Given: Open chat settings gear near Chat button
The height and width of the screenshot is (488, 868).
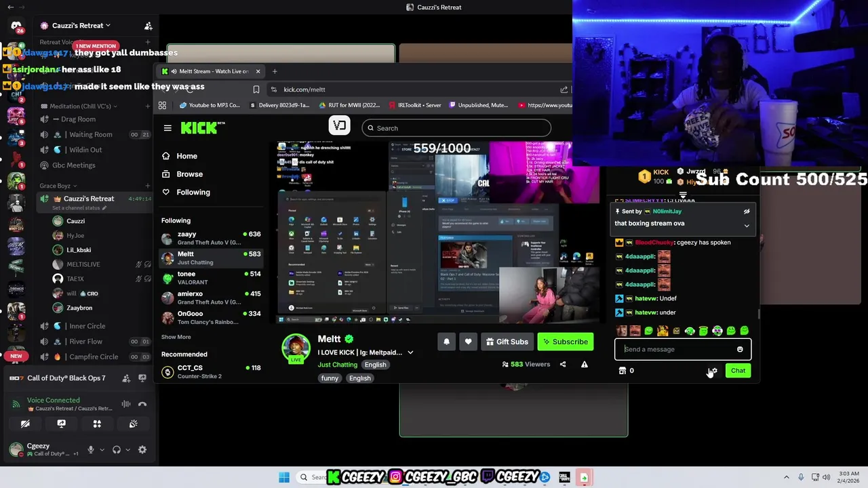Looking at the screenshot, I should (712, 371).
